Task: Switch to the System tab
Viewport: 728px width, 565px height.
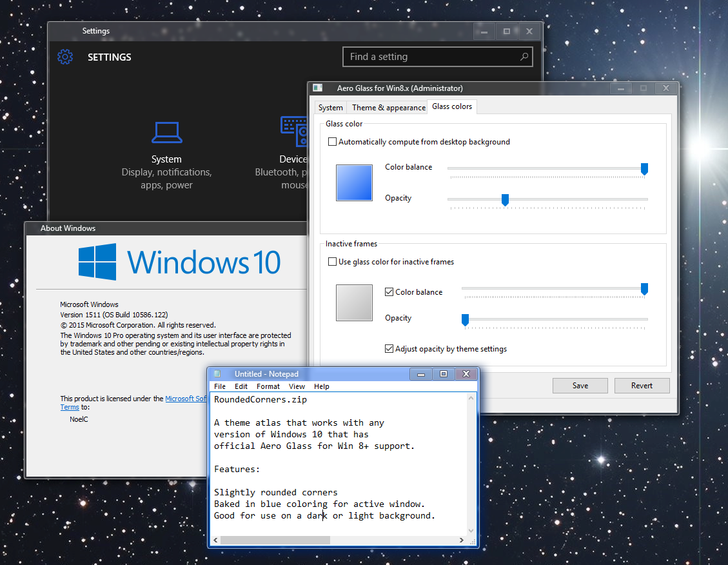Action: pos(331,107)
